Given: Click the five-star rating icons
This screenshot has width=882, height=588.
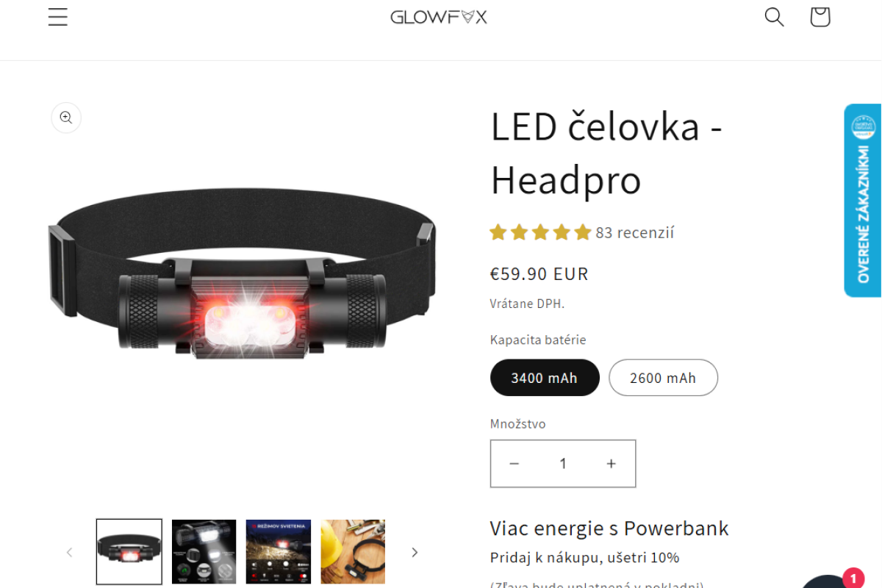Looking at the screenshot, I should [540, 233].
